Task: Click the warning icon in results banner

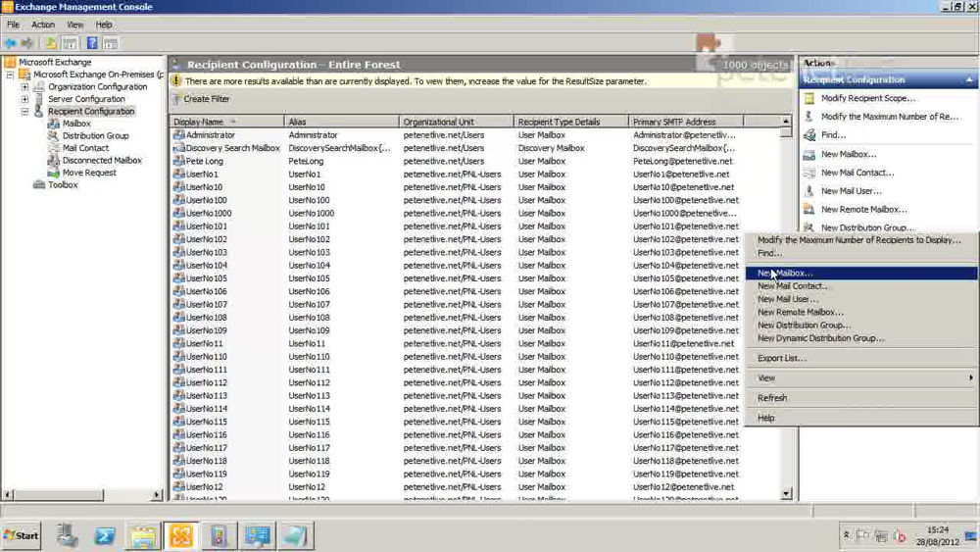Action: (x=176, y=81)
